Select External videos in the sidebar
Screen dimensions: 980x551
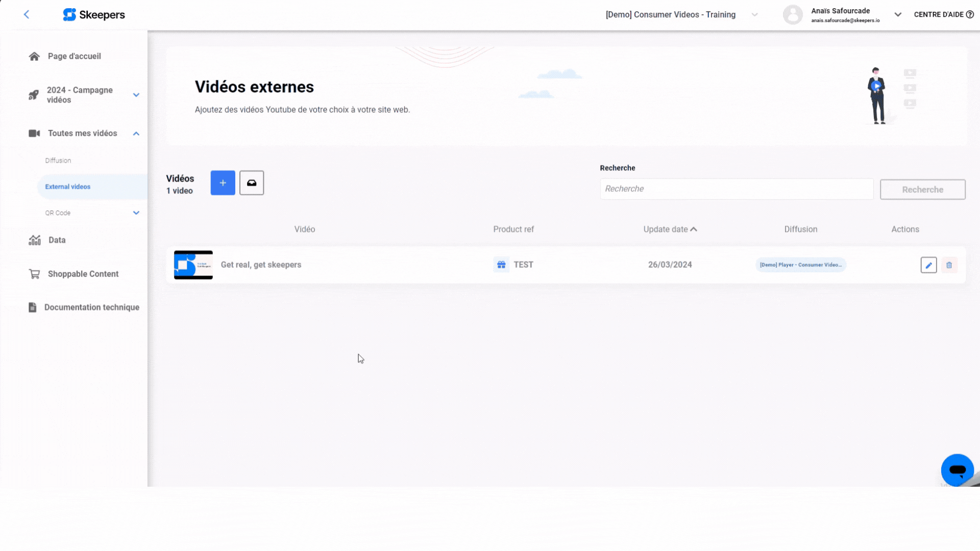pos(67,187)
